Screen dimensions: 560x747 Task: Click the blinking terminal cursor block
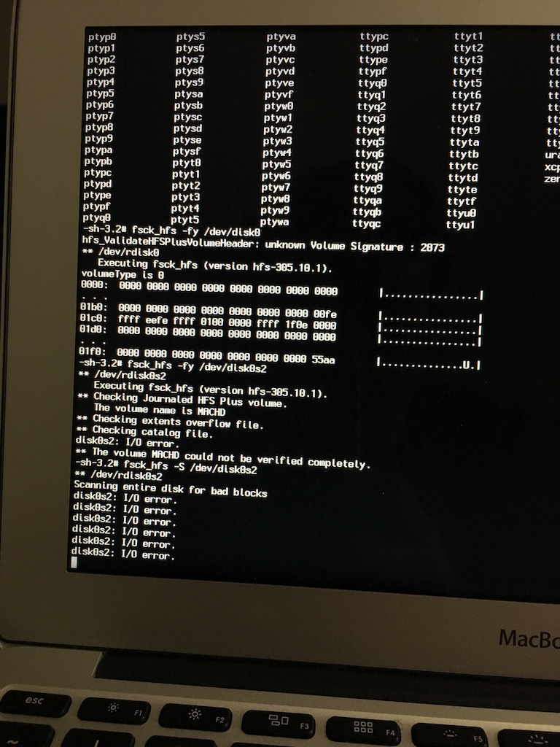(x=74, y=562)
